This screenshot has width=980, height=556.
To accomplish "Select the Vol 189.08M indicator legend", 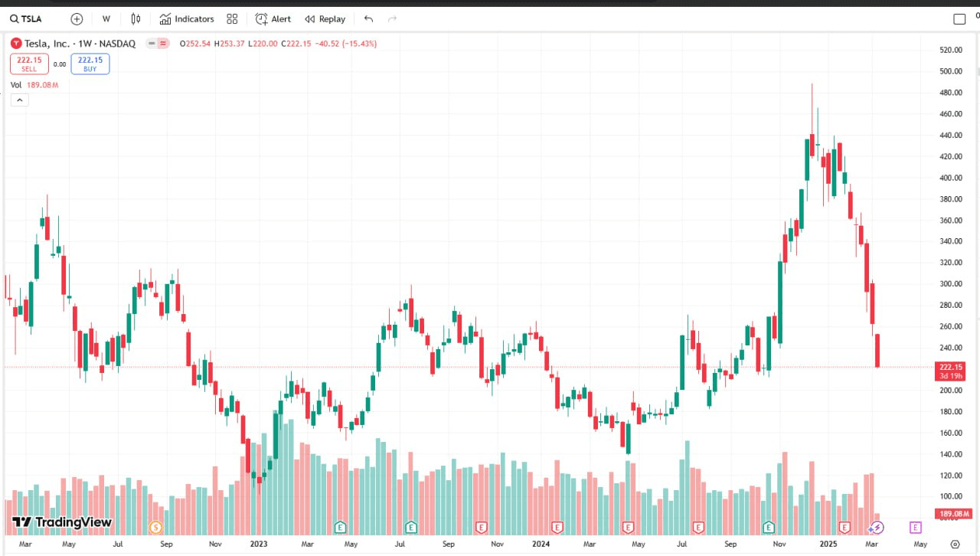I will (34, 85).
